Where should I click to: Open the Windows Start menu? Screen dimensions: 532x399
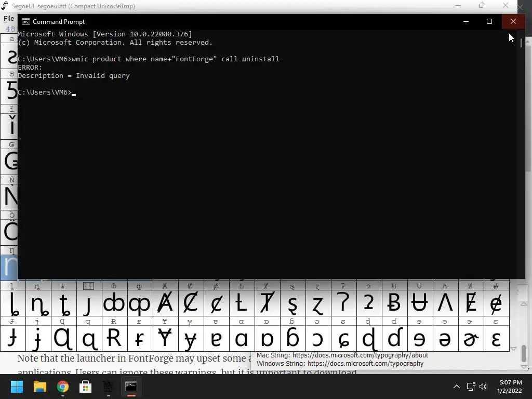coord(17,387)
